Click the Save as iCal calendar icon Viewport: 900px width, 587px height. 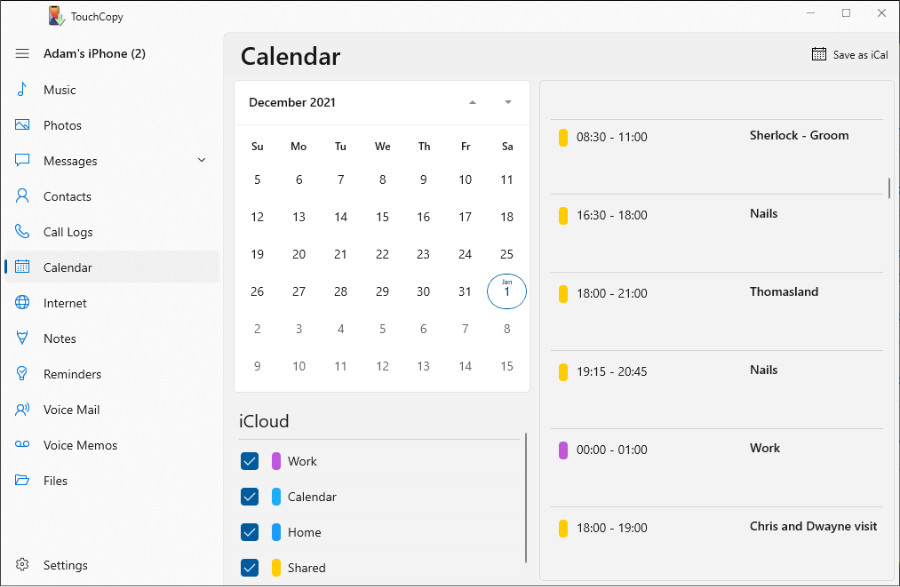click(x=819, y=55)
